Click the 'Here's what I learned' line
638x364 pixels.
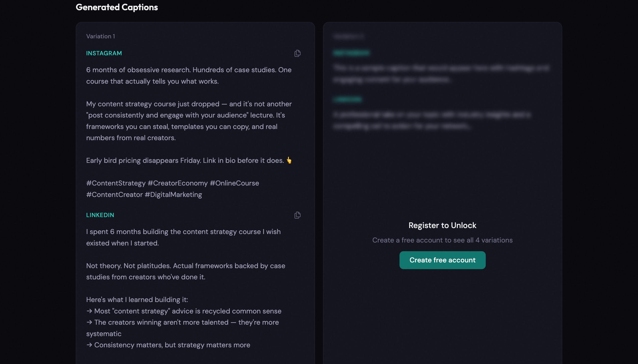click(137, 300)
